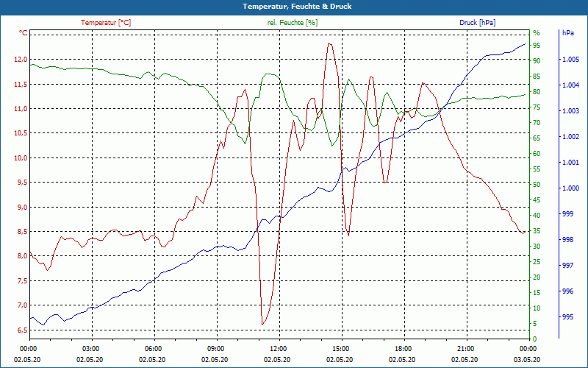
Task: Select the blue 'Druck [hPa]' legend label
Action: click(477, 23)
